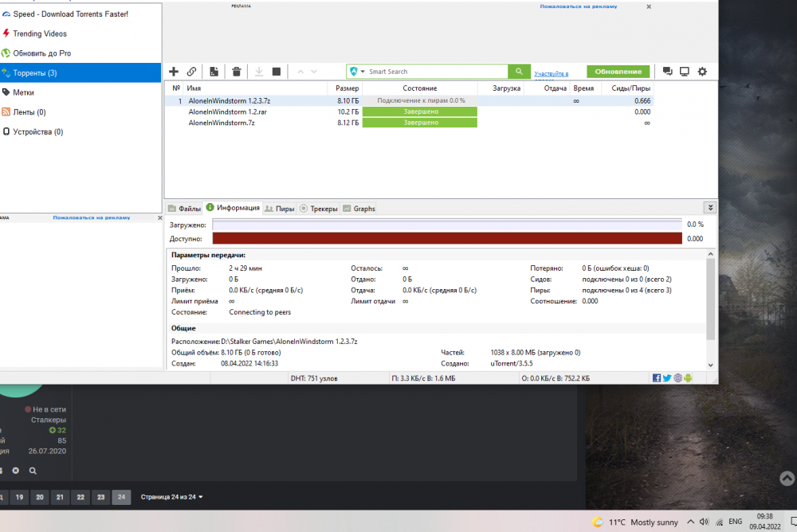Open the remote access monitor icon
This screenshot has width=797, height=532.
click(684, 72)
